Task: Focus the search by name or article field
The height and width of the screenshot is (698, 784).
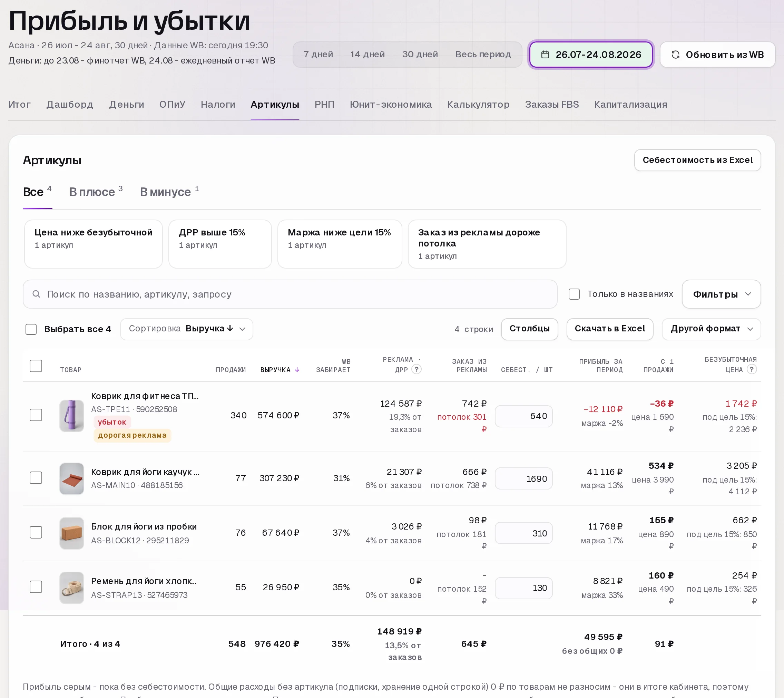Action: click(290, 294)
